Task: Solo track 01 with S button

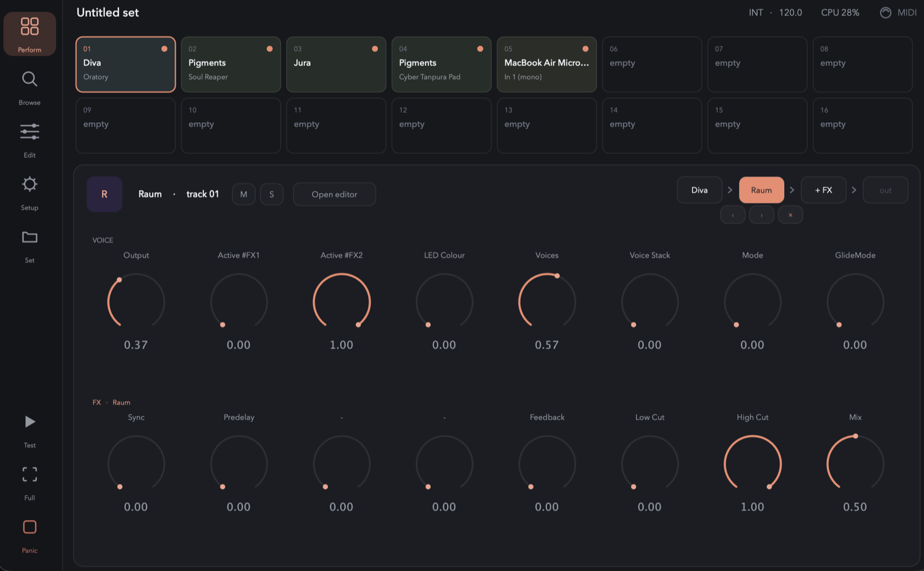Action: [271, 194]
